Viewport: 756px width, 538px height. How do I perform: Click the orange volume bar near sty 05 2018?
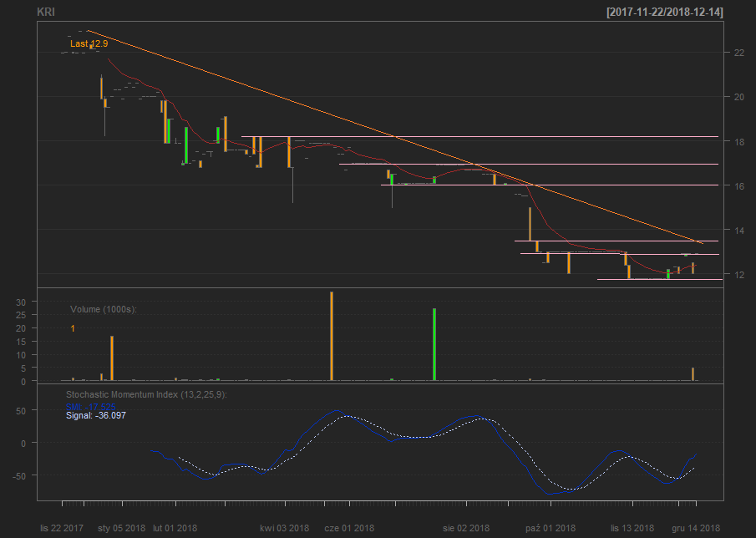[112, 358]
